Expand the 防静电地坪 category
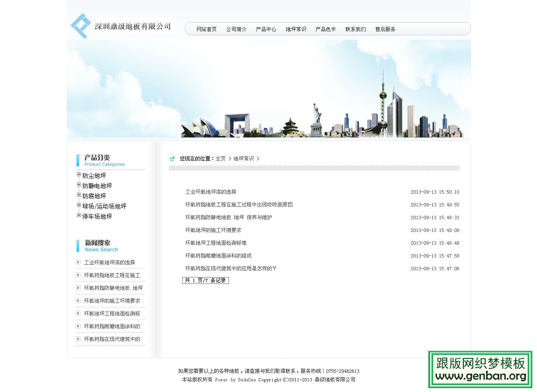This screenshot has width=537, height=392. coord(79,184)
